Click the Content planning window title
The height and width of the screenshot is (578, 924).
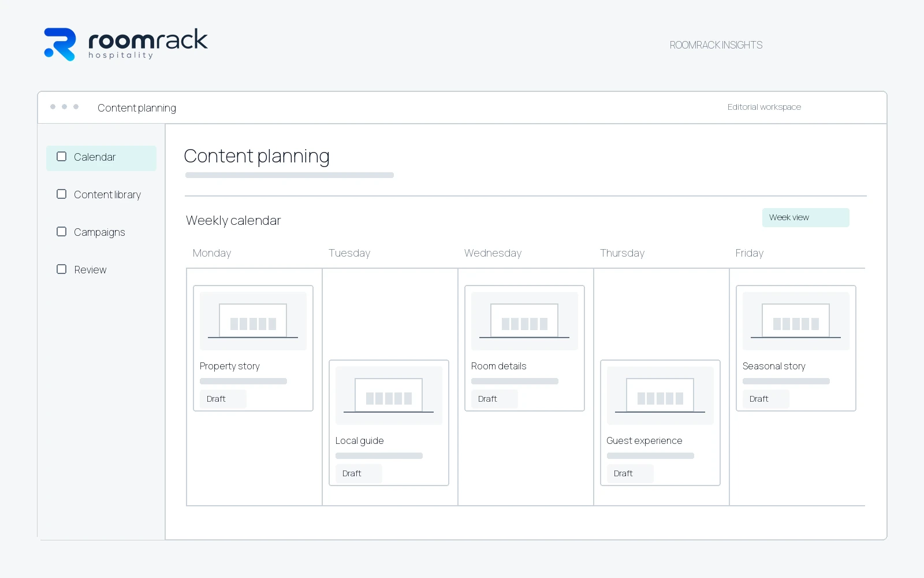(137, 108)
